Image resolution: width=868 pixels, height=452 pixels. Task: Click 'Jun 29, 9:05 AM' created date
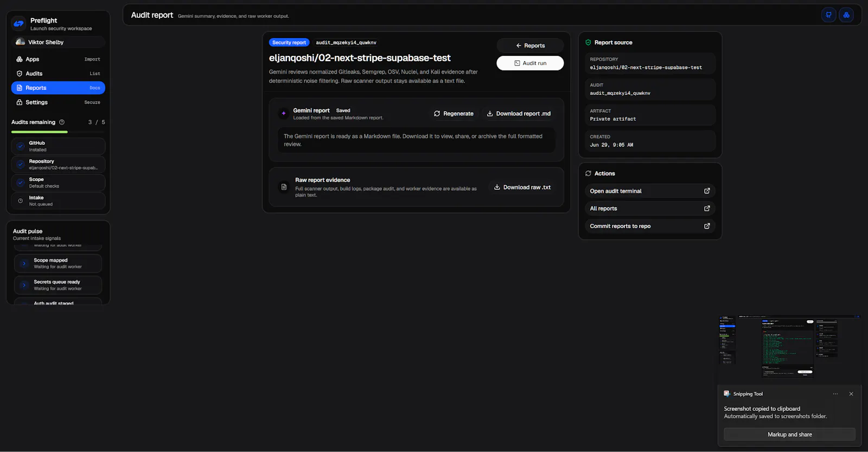(611, 145)
